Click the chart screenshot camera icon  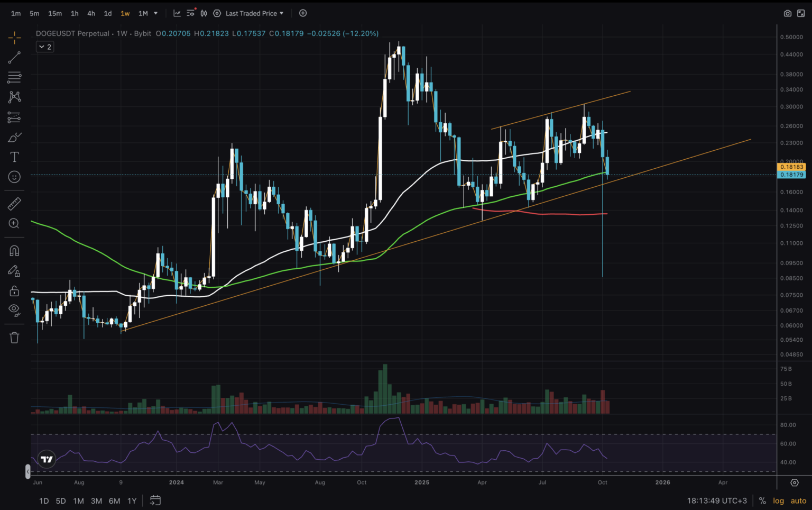[787, 13]
